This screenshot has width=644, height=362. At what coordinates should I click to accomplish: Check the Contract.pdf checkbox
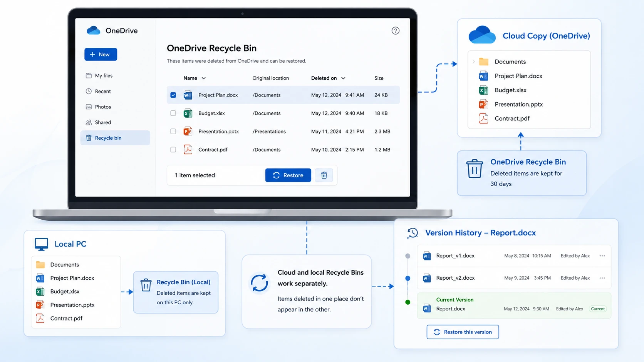173,149
